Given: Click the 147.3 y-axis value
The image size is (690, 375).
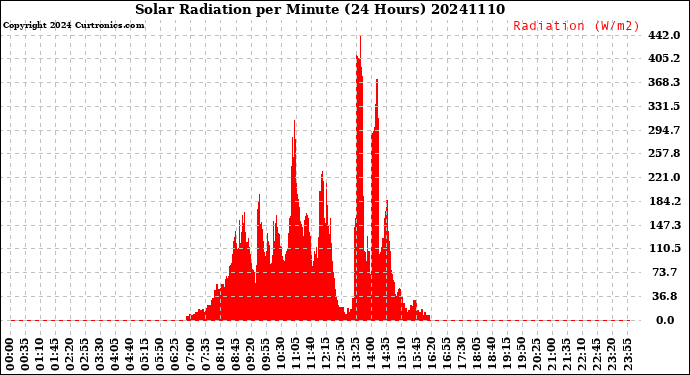Looking at the screenshot, I should [x=664, y=225].
